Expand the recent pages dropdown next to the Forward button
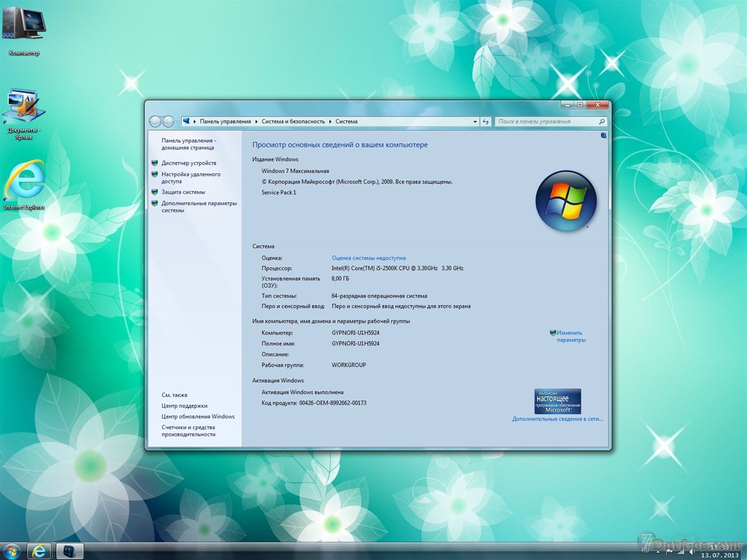 click(178, 122)
